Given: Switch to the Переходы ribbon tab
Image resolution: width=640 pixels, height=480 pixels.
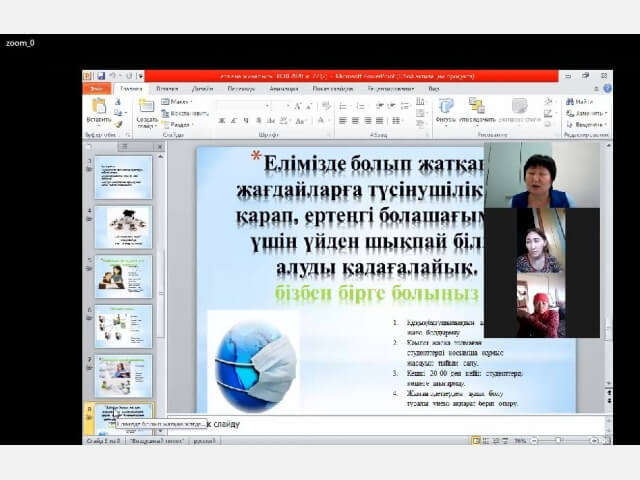Looking at the screenshot, I should click(x=241, y=89).
